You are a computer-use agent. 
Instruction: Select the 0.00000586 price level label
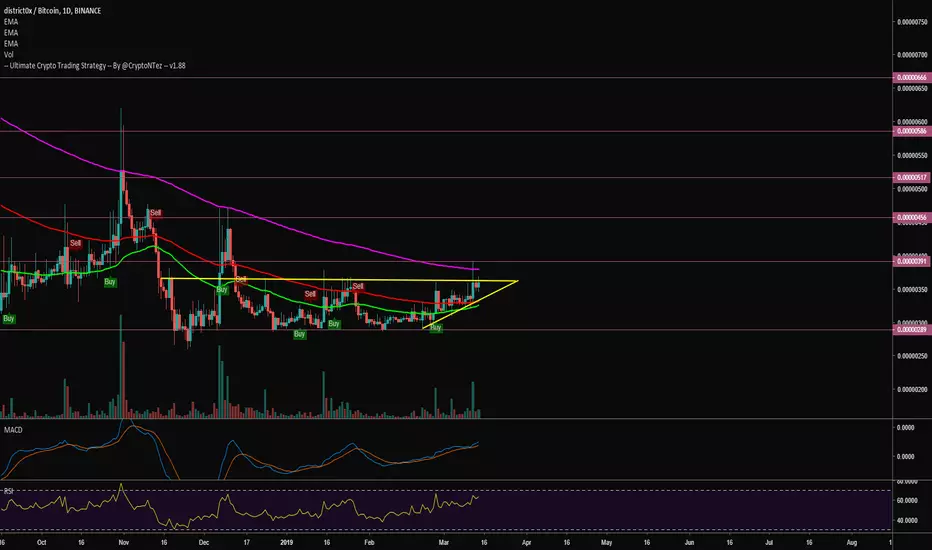pyautogui.click(x=911, y=131)
